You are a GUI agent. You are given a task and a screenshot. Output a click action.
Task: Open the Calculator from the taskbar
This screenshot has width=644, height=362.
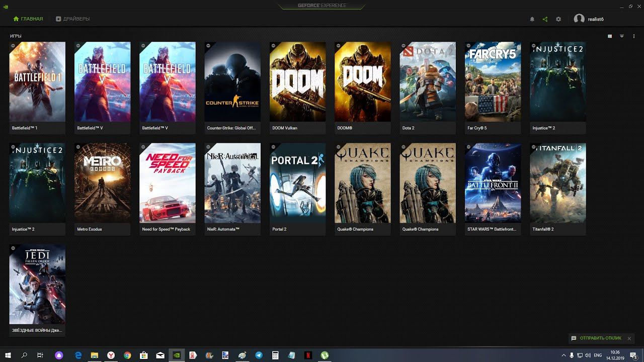coord(275,355)
